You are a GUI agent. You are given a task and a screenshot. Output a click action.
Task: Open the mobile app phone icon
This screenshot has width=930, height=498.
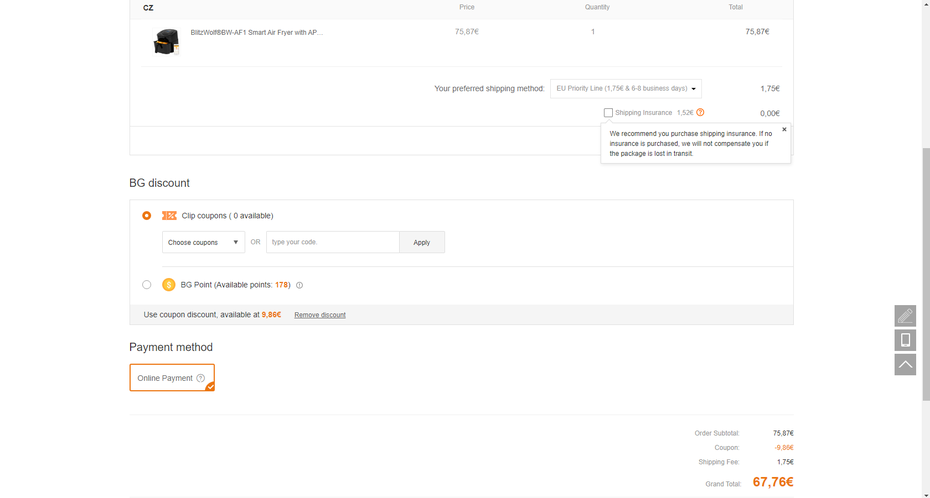905,340
